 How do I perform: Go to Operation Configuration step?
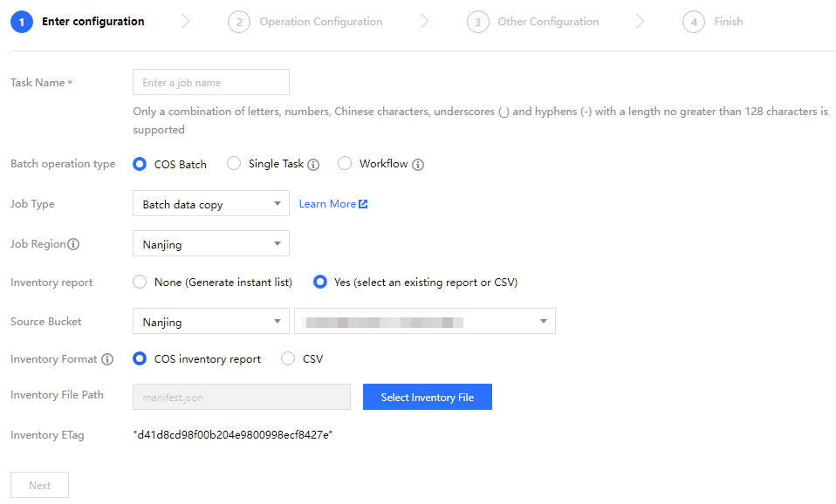(320, 22)
